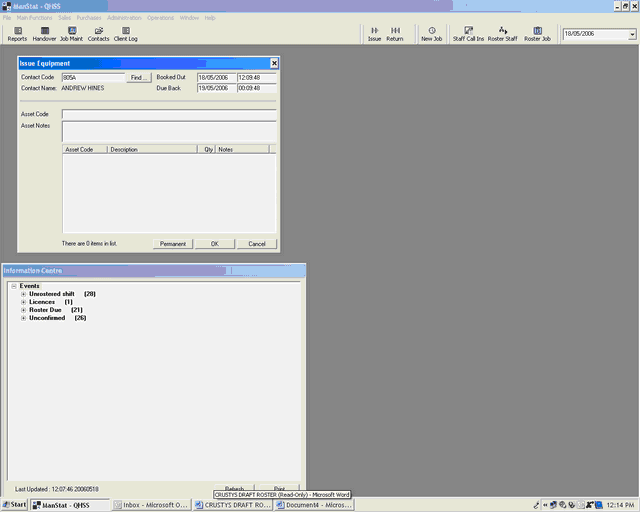Viewport: 640px width, 512px height.
Task: Create a New Job from toolbar
Action: pyautogui.click(x=432, y=34)
